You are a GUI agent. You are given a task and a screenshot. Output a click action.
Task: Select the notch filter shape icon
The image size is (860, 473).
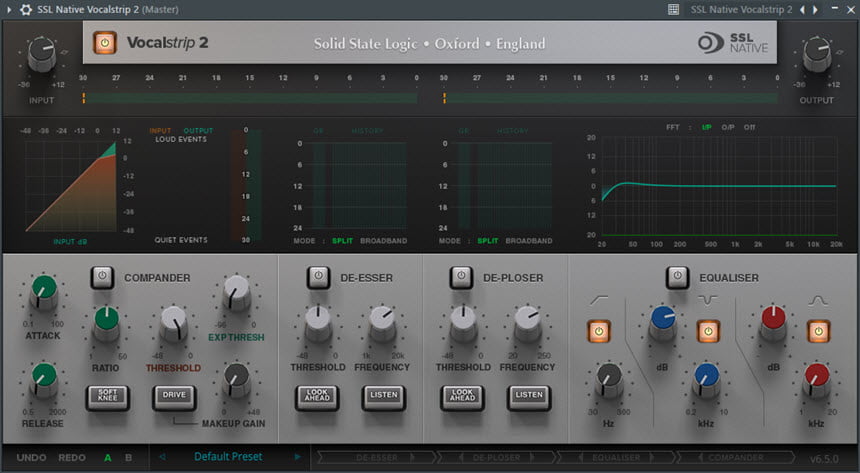click(708, 300)
